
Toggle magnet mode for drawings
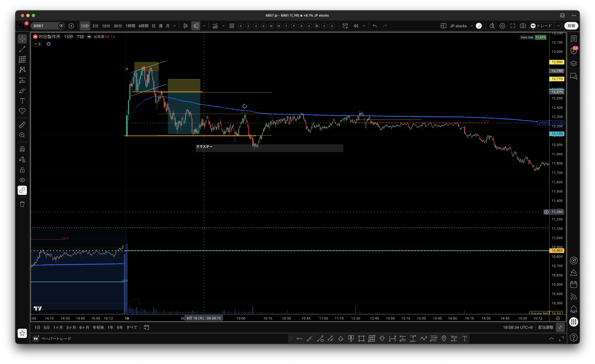[22, 149]
